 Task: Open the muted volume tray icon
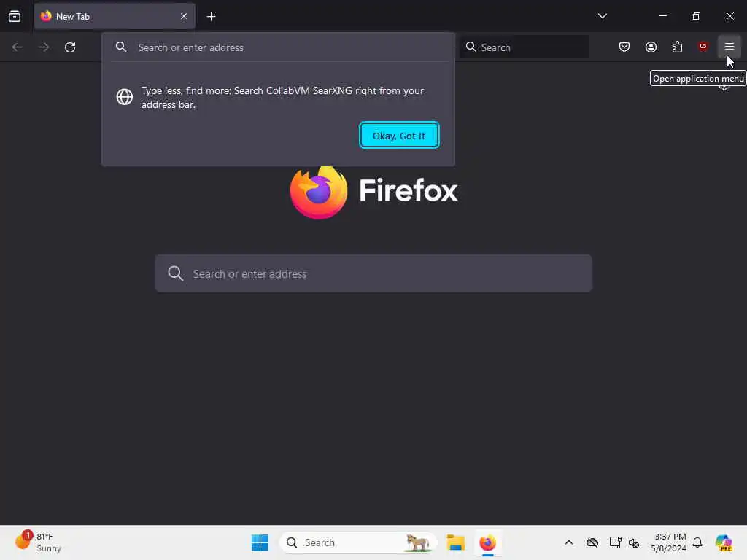pyautogui.click(x=634, y=542)
